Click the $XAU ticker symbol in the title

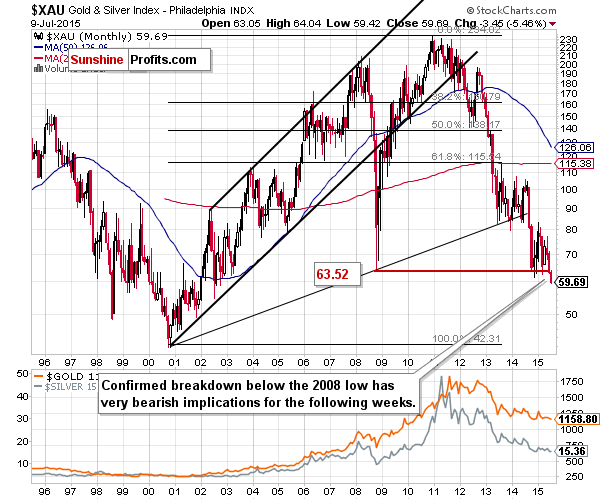(48, 10)
